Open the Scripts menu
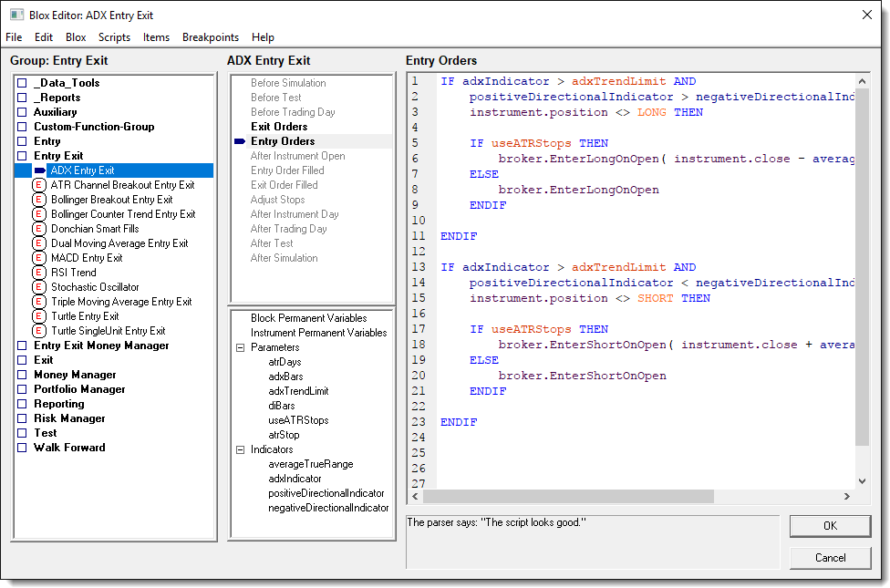890x588 pixels. click(114, 37)
